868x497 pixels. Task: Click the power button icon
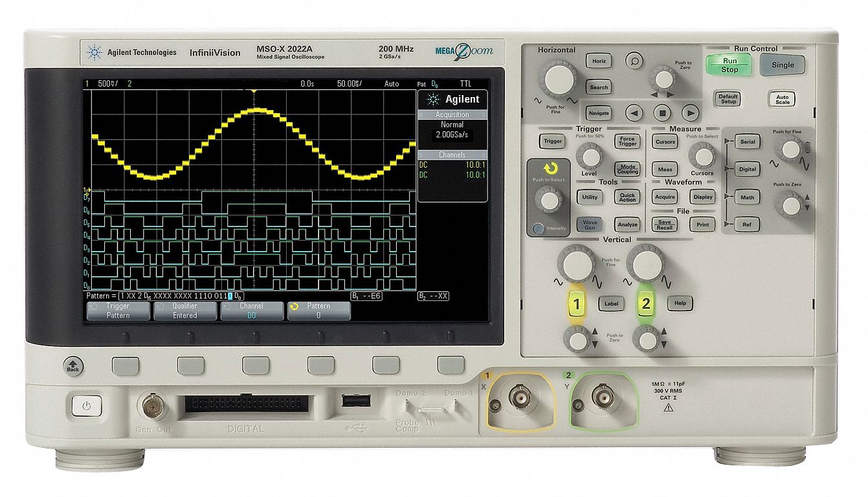(86, 407)
